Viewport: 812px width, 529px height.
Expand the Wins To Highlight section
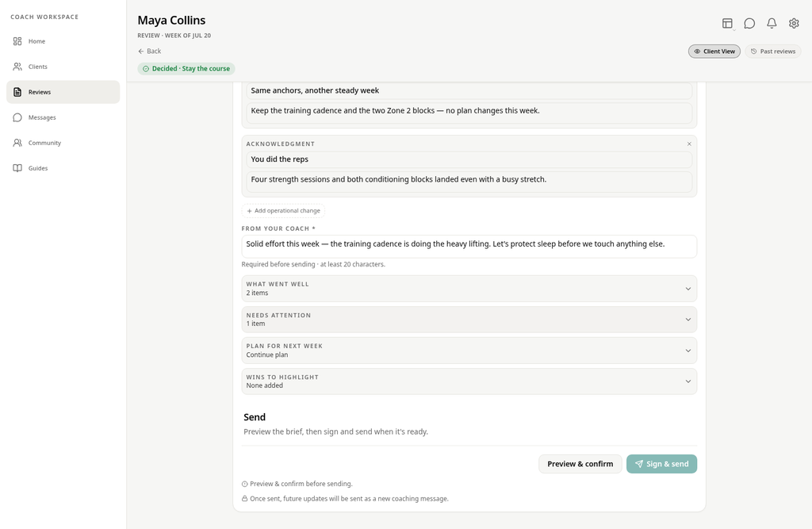pyautogui.click(x=469, y=381)
